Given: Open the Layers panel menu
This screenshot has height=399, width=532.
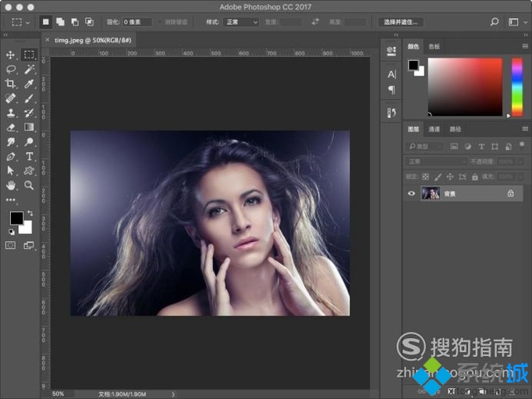Looking at the screenshot, I should tap(525, 129).
